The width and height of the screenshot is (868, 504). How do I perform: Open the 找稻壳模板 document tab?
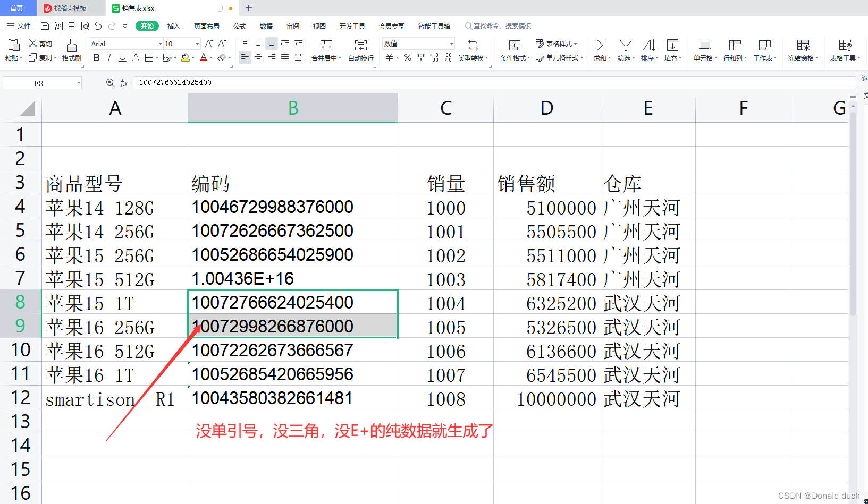(71, 8)
